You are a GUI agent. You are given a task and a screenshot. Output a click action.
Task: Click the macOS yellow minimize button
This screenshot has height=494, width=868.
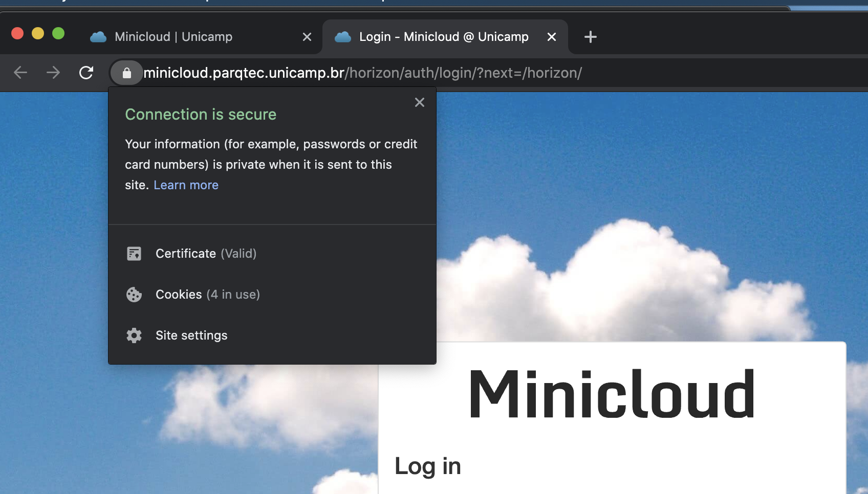38,33
